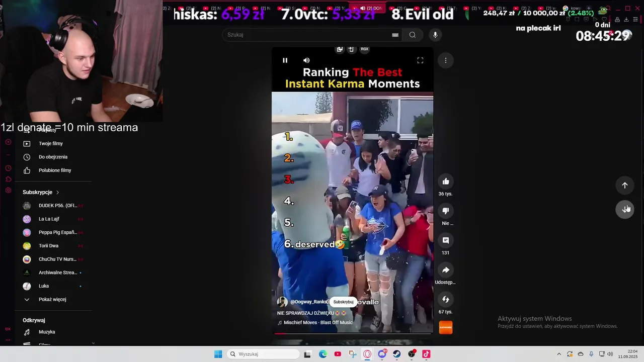644x362 pixels.
Task: Open the tray volume speaker icon
Action: (x=610, y=354)
